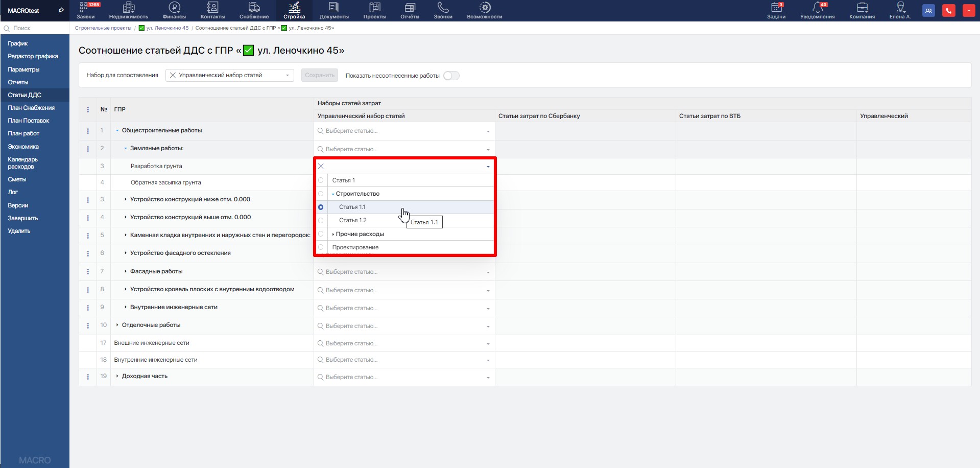
Task: Select the Проектирование radio button
Action: coord(321,247)
